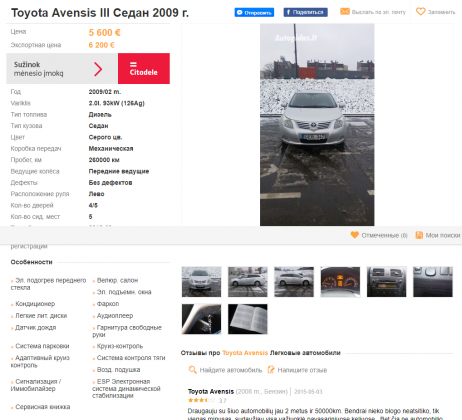Share the listing on Facebook
This screenshot has width=462, height=420.
305,12
